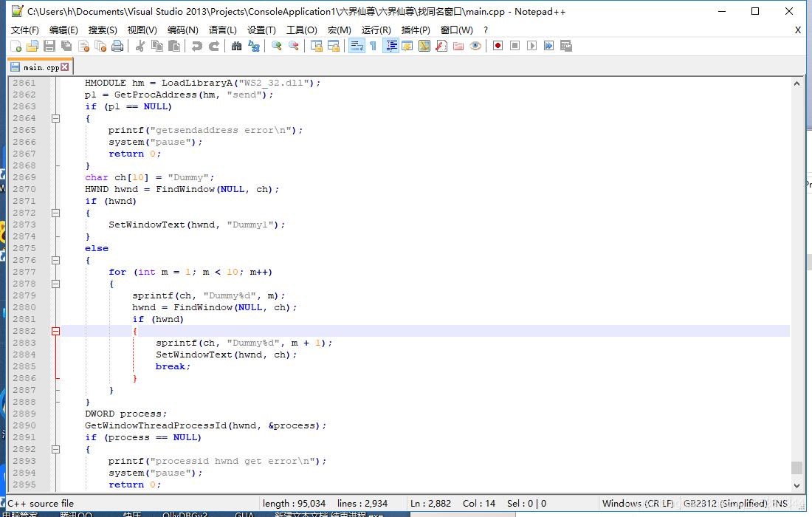Image resolution: width=812 pixels, height=517 pixels.
Task: Open the 视图(V) menu
Action: coord(142,30)
